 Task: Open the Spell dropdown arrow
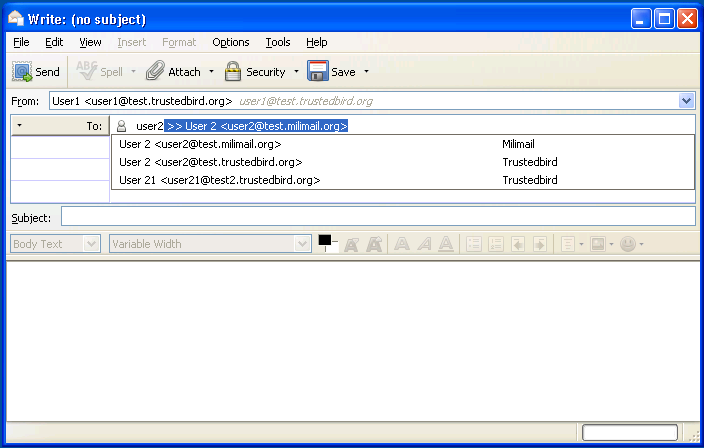(133, 72)
